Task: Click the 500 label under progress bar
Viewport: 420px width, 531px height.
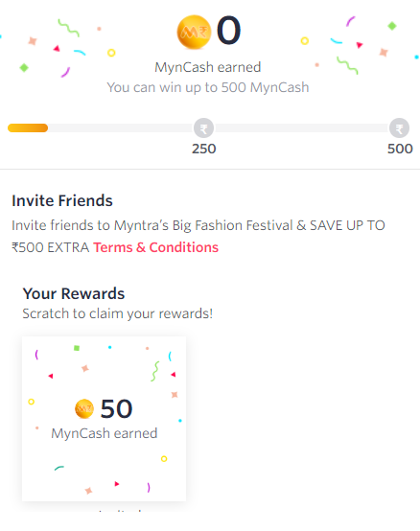Action: 400,149
